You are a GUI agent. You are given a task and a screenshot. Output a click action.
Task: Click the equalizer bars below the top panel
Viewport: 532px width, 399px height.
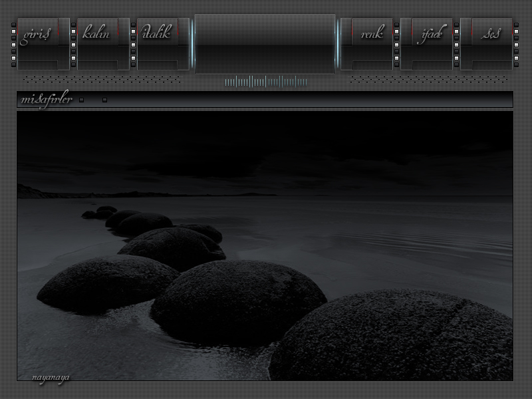coord(266,82)
